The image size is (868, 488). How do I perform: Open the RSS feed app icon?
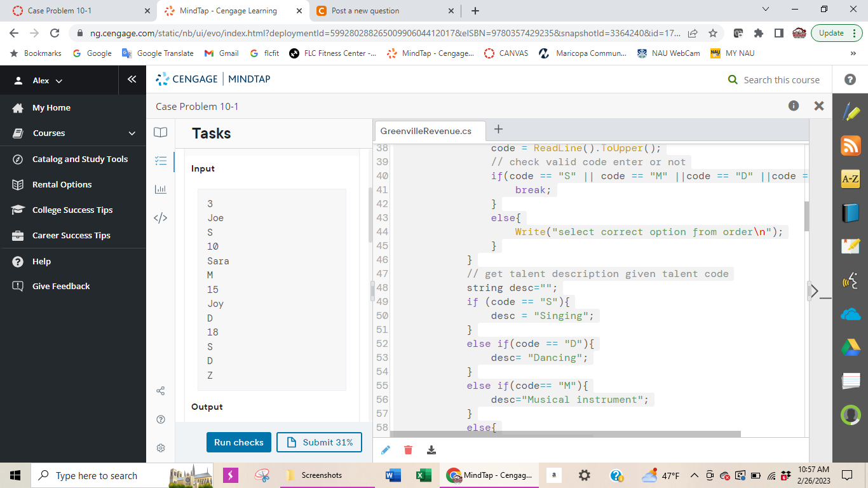coord(851,146)
